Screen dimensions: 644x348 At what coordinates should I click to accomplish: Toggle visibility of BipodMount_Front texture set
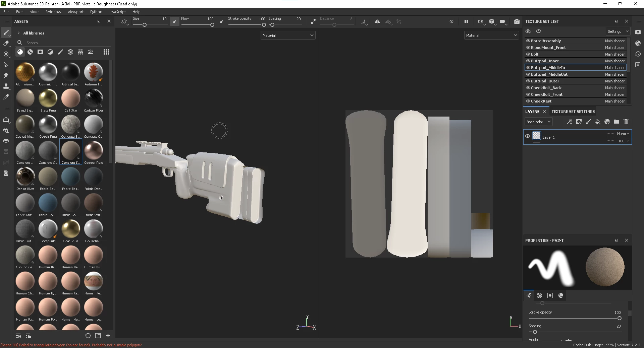[x=528, y=48]
